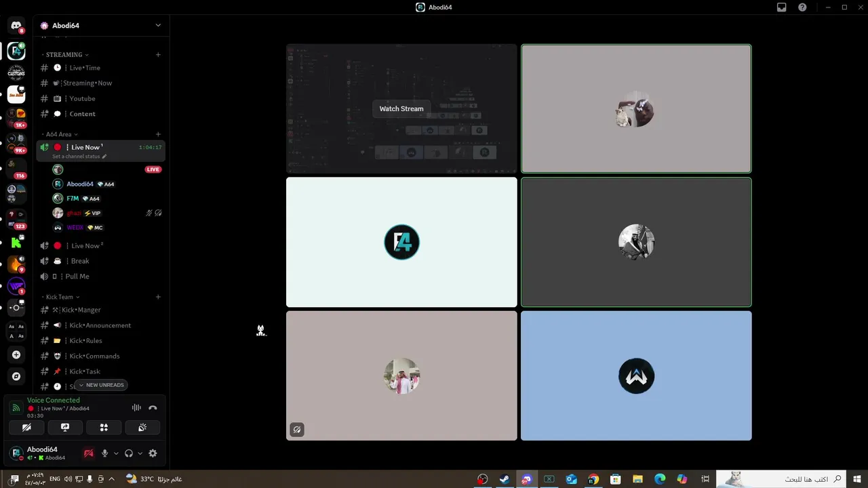Screen dimensions: 868x488
Task: Toggle the red game activity controller icon
Action: [88, 453]
